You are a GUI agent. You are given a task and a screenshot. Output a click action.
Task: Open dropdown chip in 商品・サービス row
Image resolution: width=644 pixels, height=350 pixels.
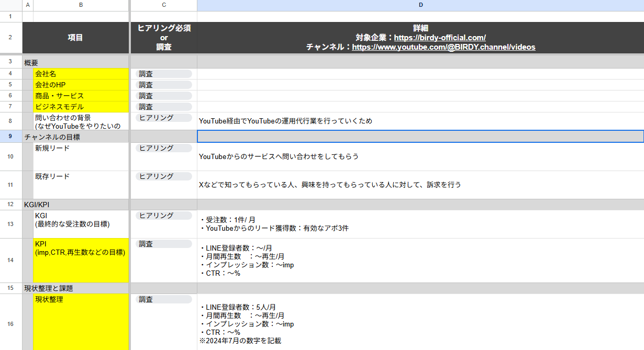[164, 96]
